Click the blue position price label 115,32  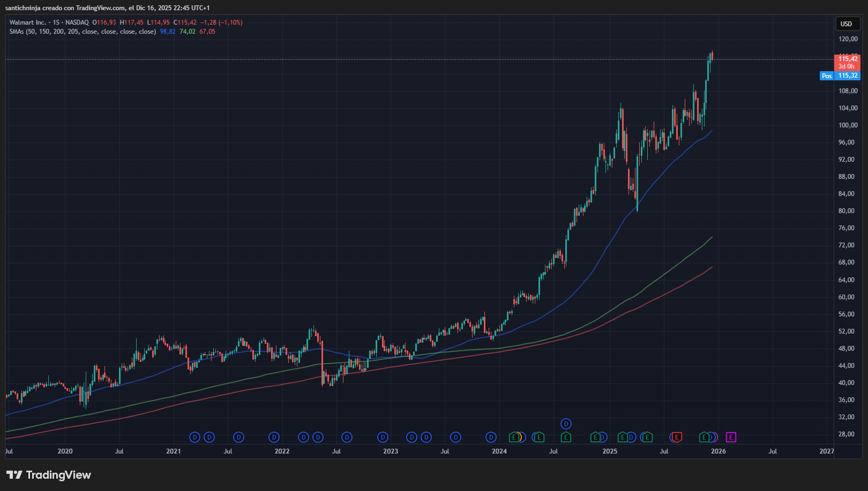(x=848, y=76)
